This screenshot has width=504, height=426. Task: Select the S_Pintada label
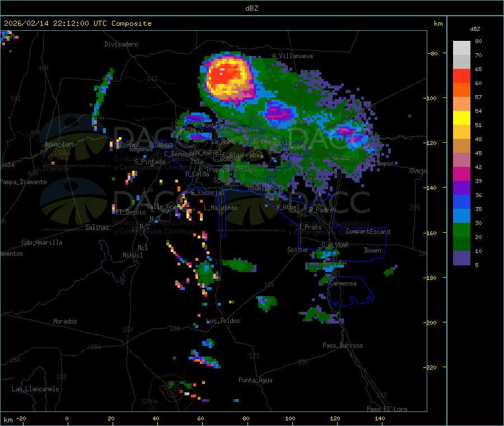pos(150,162)
